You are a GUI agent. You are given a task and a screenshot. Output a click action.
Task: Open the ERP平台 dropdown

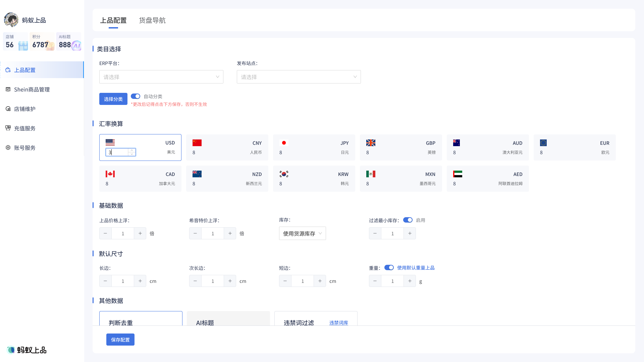(x=161, y=77)
